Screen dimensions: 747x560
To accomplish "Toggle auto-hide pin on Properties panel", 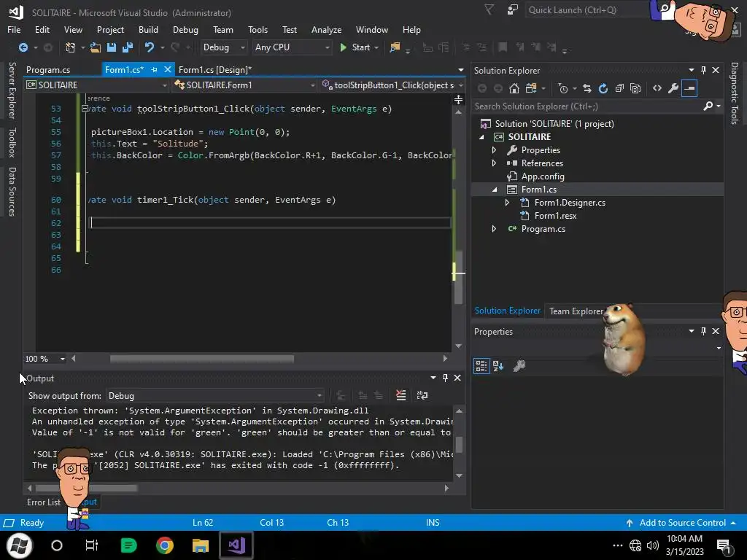I will point(703,331).
